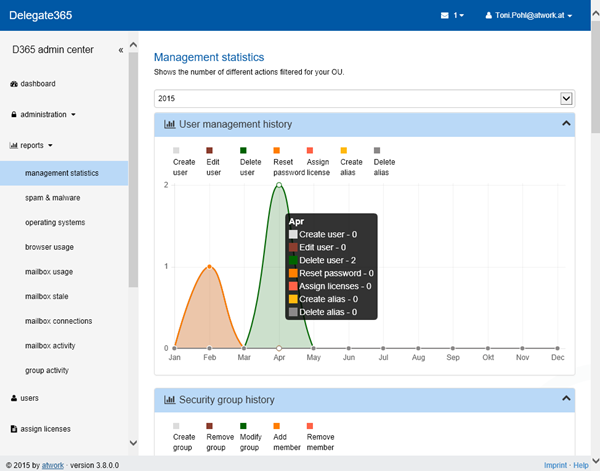Open assign licenses page
The height and width of the screenshot is (471, 600).
coord(45,428)
